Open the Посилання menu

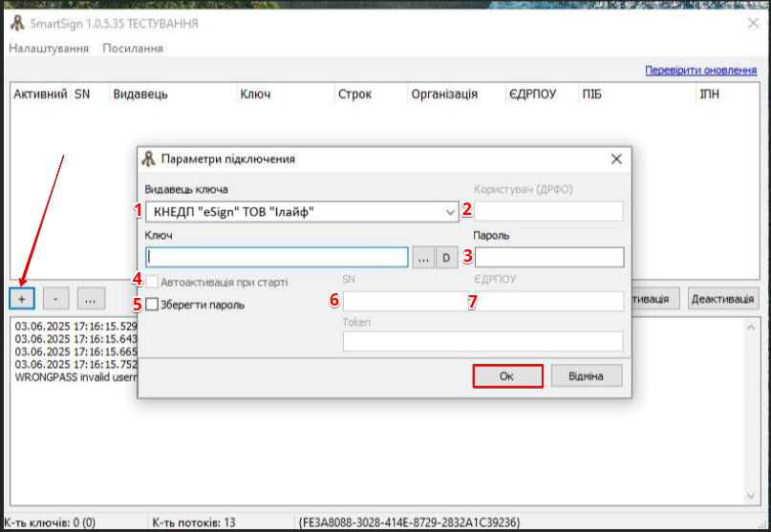coord(132,48)
